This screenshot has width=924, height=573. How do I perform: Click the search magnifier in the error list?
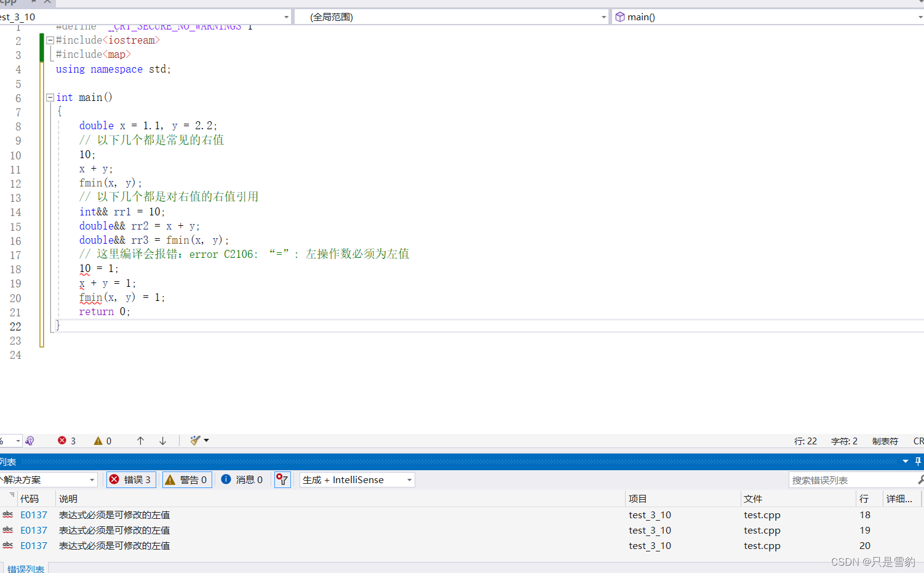click(920, 479)
